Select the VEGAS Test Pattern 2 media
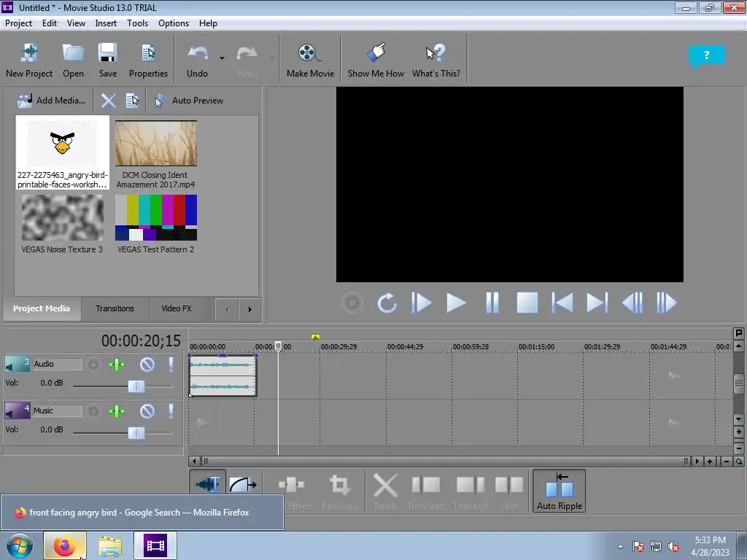This screenshot has width=747, height=560. click(156, 223)
